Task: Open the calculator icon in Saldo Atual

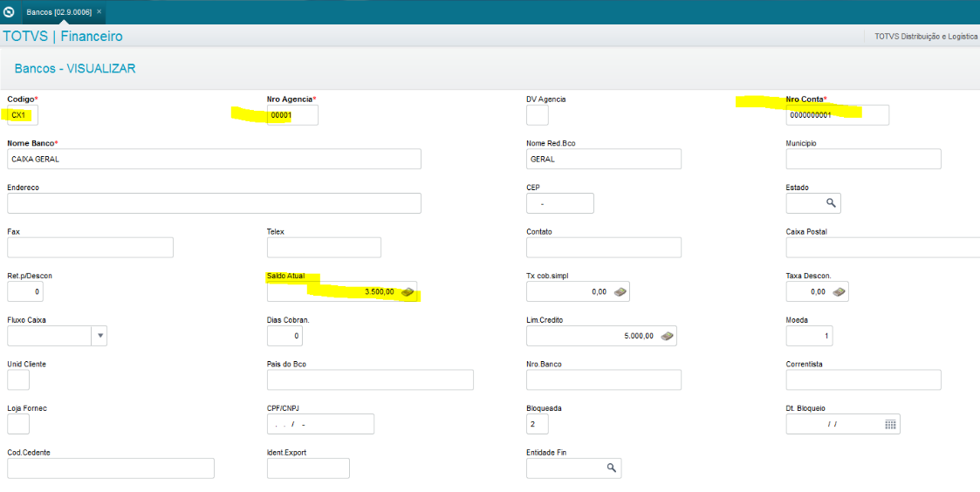Action: coord(408,292)
